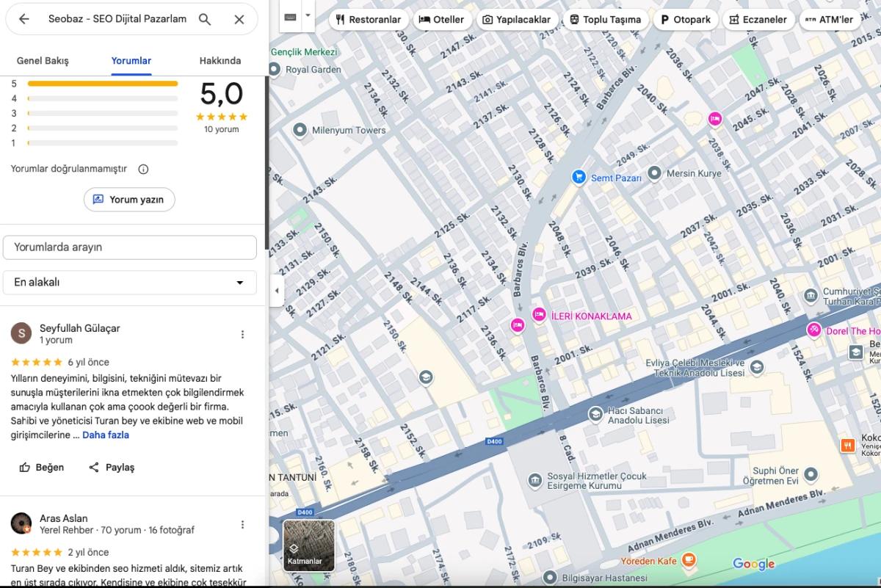This screenshot has height=588, width=881.
Task: Expand the En alakalı sort dropdown
Action: [x=130, y=283]
